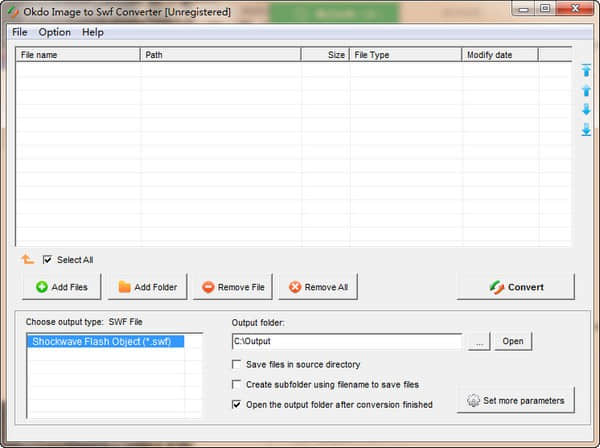Click the Remove All button
The width and height of the screenshot is (600, 448).
pos(318,287)
